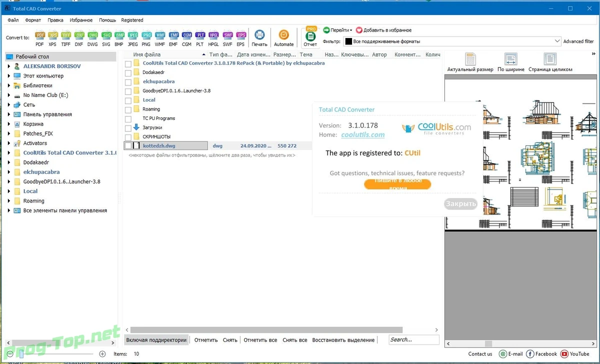The height and width of the screenshot is (364, 600).
Task: Choose WMF conversion icon
Action: pyautogui.click(x=159, y=35)
